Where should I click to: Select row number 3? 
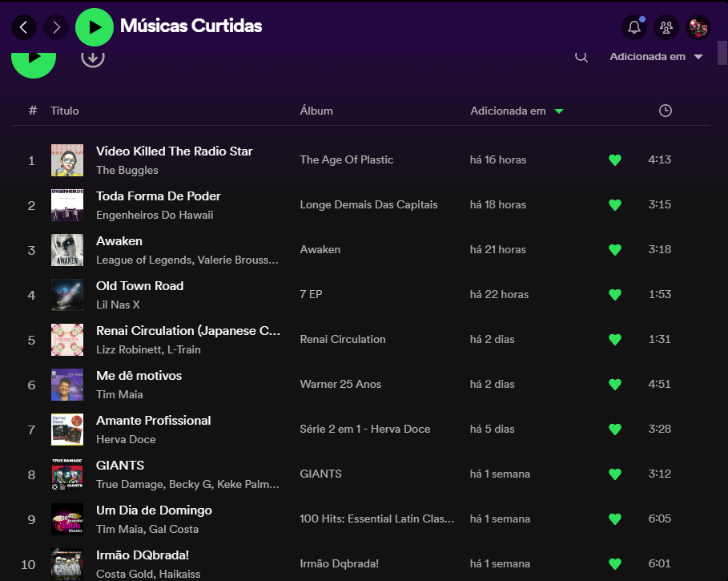31,251
